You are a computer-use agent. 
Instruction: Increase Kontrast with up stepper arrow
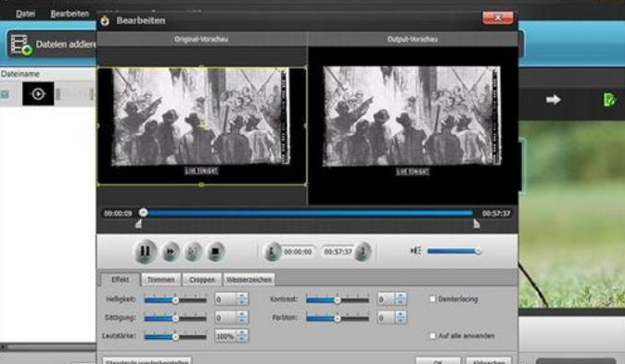click(401, 295)
